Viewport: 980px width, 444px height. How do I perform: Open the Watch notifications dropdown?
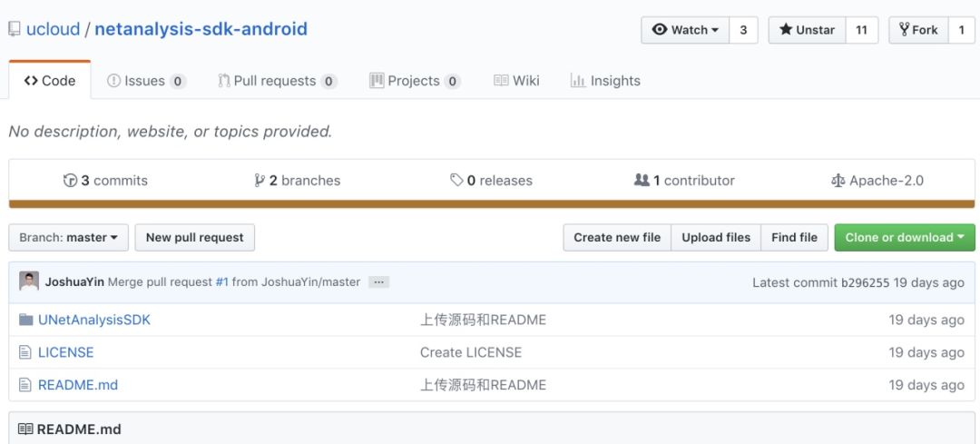coord(685,30)
